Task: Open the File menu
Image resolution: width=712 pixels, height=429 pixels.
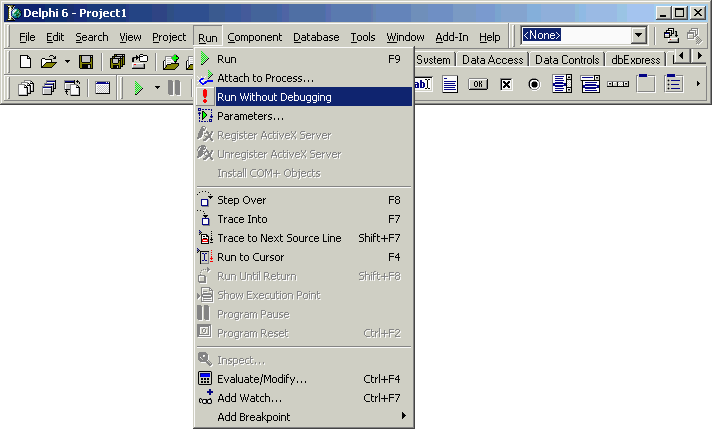Action: (27, 37)
